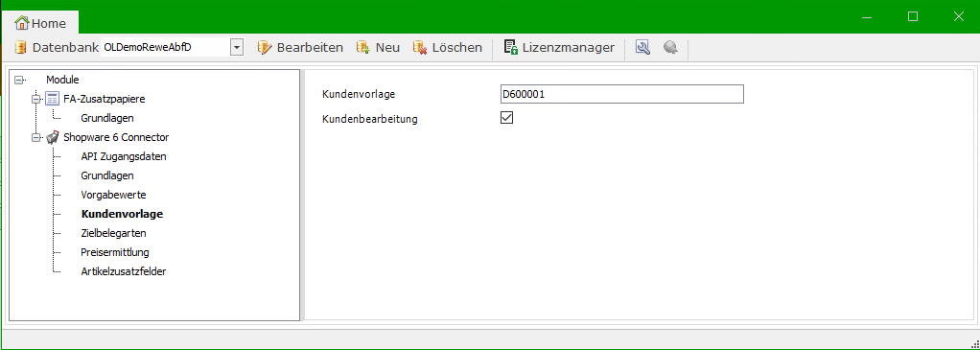Screen dimensions: 980x350
Task: Collapse the FA-Zusatzpapiere node
Action: (x=36, y=99)
